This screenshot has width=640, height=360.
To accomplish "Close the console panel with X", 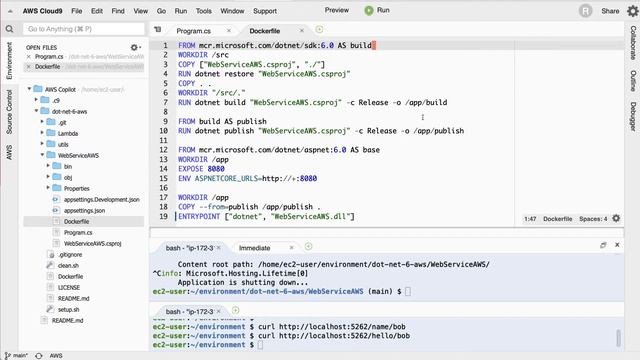I will pos(617,245).
